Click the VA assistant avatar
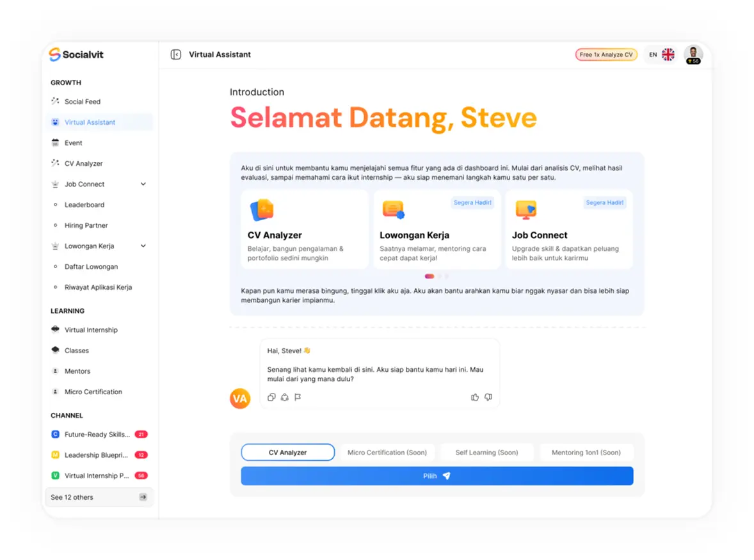This screenshot has height=560, width=754. coord(240,399)
